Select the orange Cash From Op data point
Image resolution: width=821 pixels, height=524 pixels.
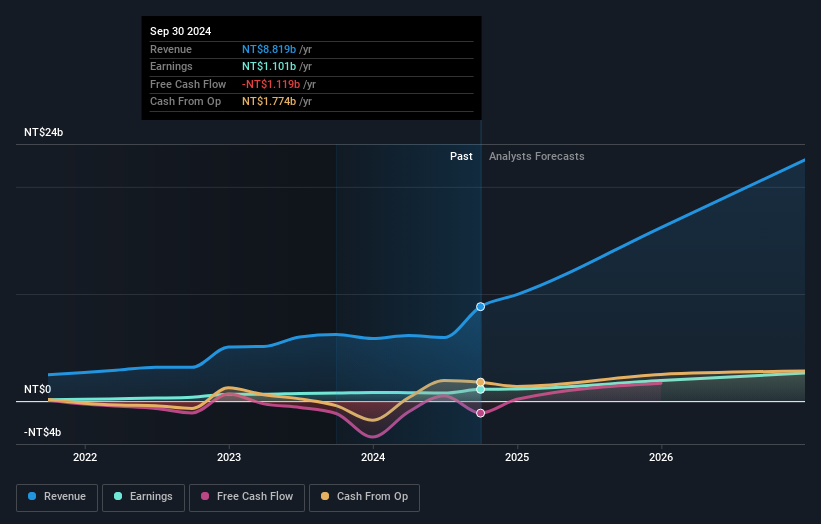(x=480, y=382)
